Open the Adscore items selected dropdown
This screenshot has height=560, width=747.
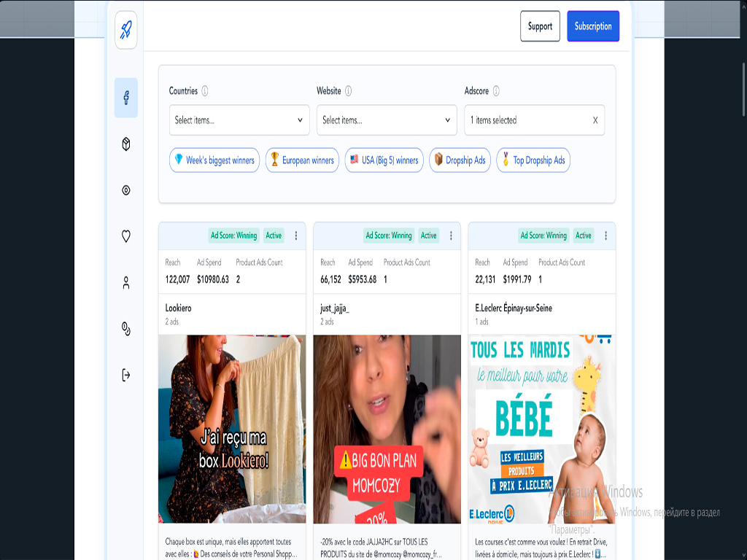535,120
